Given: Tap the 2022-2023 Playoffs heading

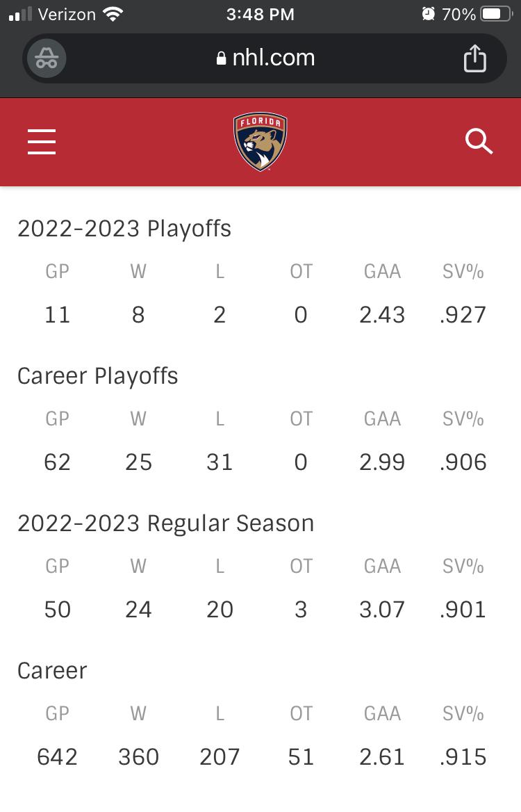Looking at the screenshot, I should click(x=124, y=229).
